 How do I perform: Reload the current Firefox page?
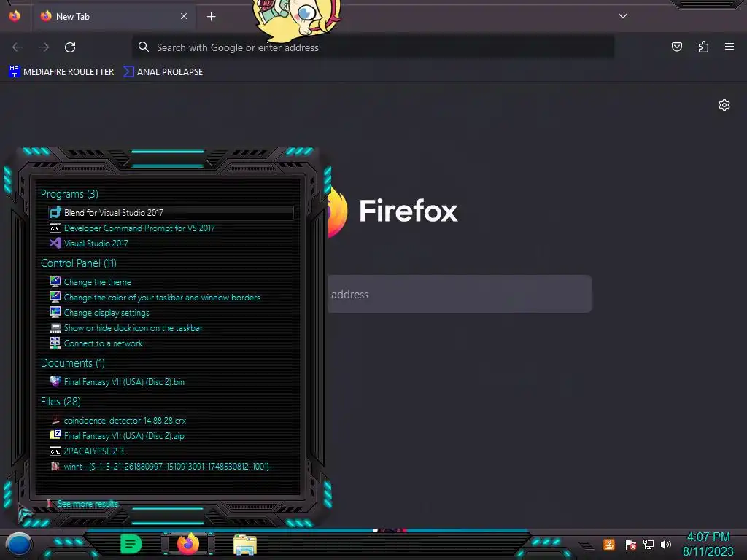[x=70, y=47]
